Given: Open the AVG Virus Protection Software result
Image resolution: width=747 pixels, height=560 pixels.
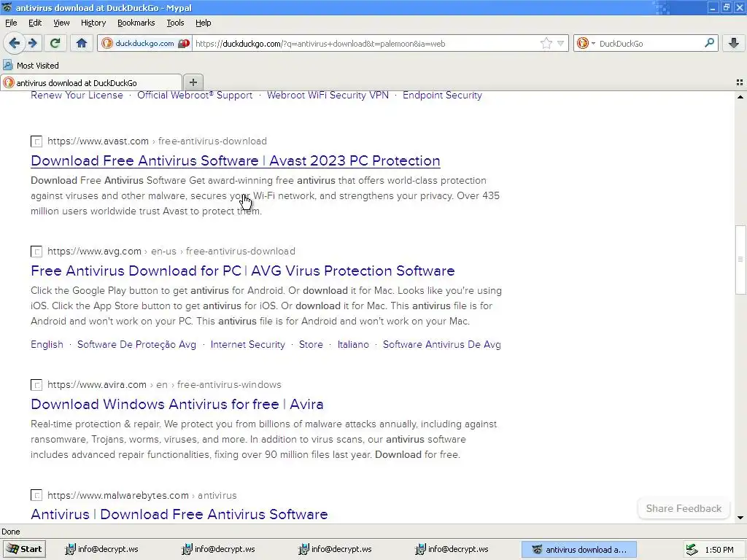Looking at the screenshot, I should pyautogui.click(x=242, y=271).
